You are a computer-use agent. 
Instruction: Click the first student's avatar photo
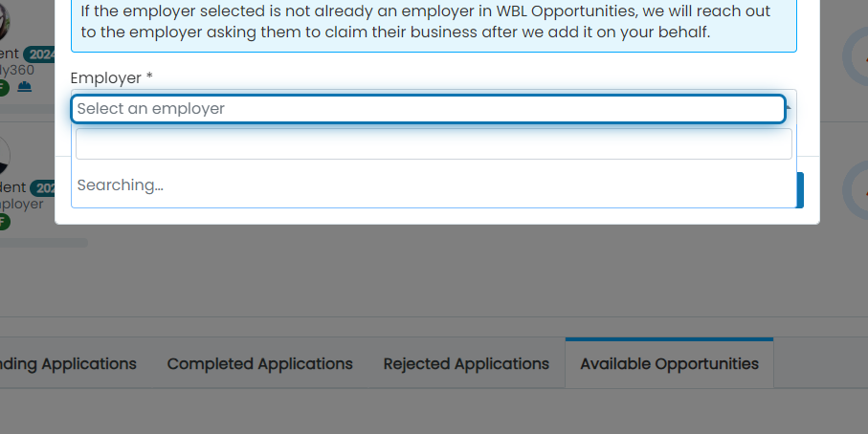(x=4, y=22)
